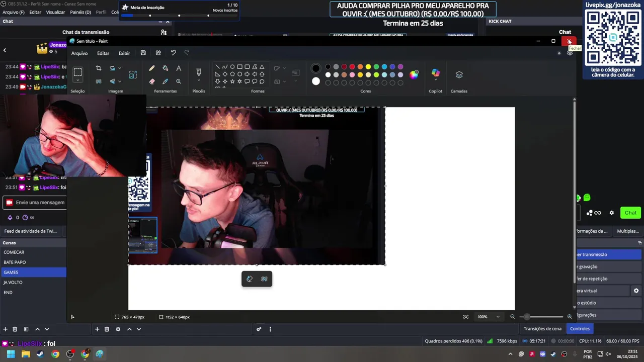The image size is (644, 362).
Task: Expand the Pincéis brushes dropdown
Action: pos(198,81)
